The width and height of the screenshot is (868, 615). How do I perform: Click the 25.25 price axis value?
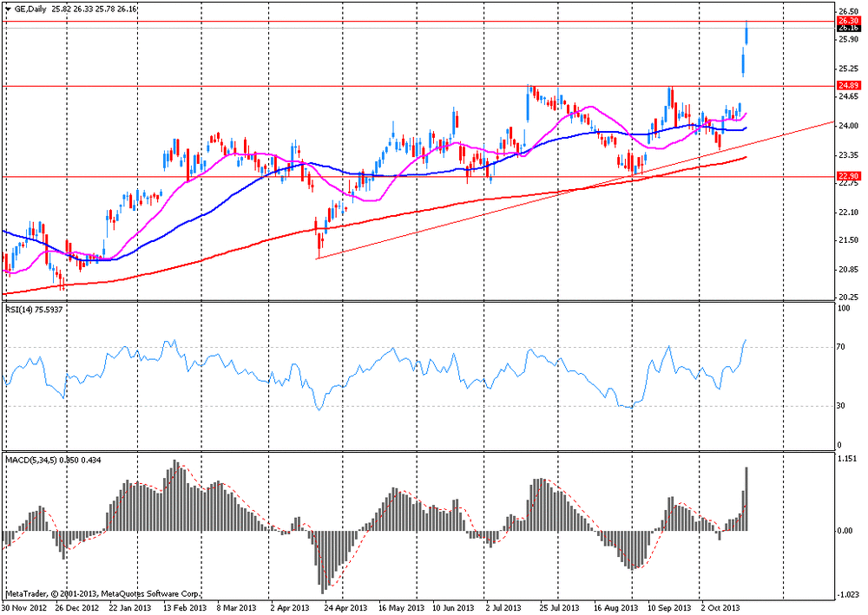848,69
